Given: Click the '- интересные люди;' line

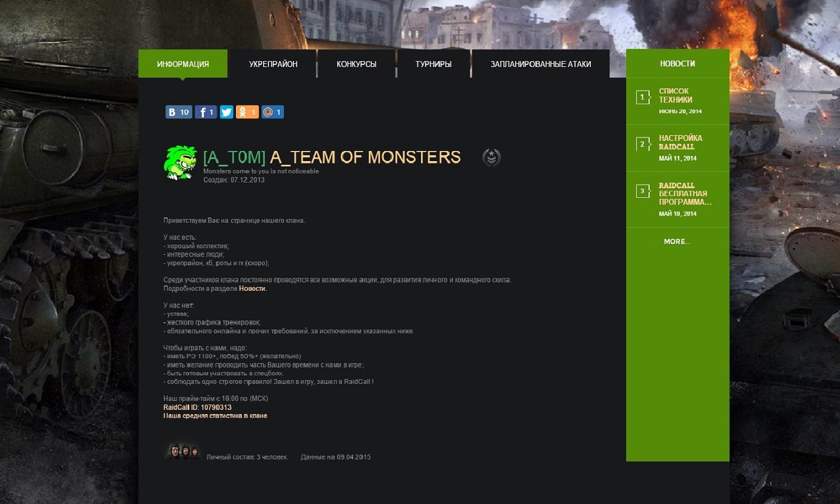Looking at the screenshot, I should 194,254.
